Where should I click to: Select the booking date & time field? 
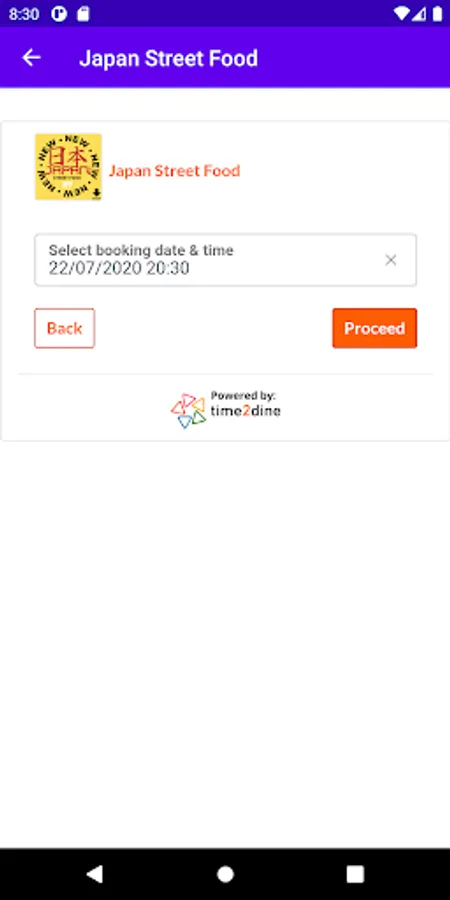coord(226,260)
